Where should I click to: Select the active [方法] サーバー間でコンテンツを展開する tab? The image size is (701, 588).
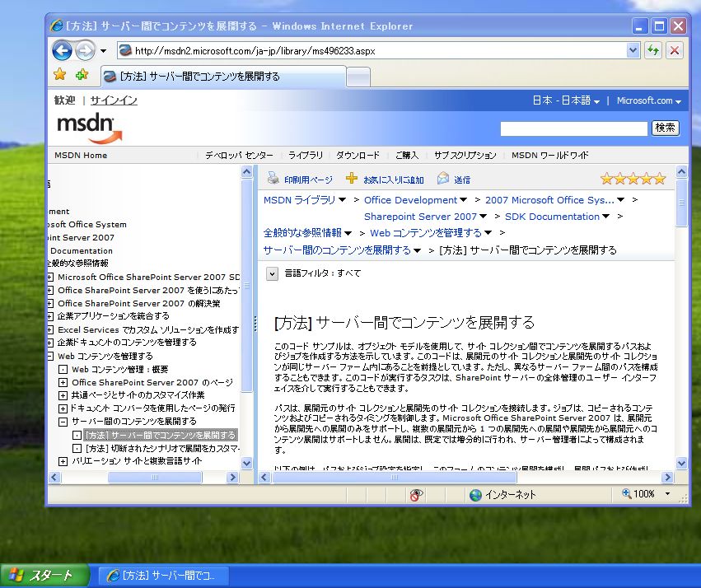click(x=223, y=77)
